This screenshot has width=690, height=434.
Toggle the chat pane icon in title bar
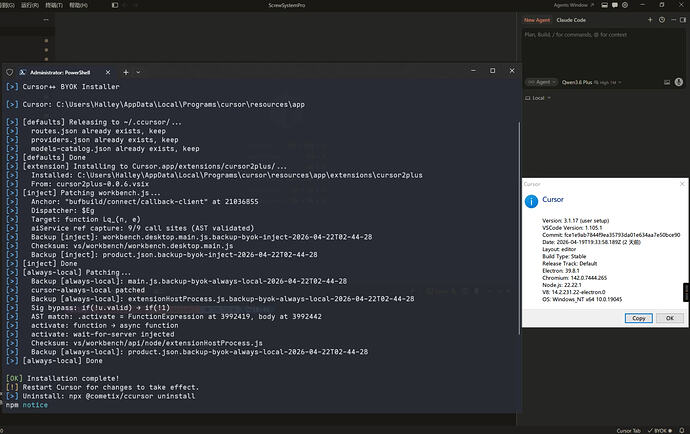click(615, 5)
